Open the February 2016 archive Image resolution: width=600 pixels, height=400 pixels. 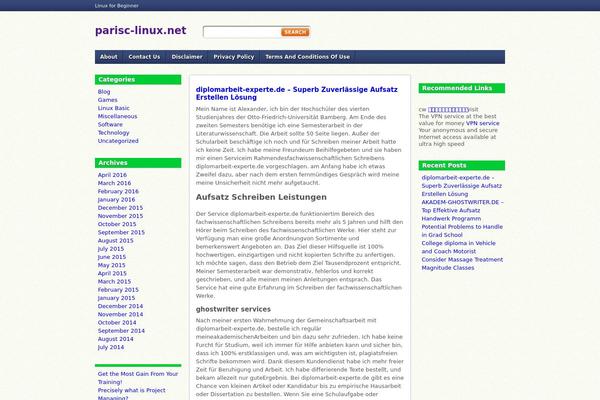[118, 191]
